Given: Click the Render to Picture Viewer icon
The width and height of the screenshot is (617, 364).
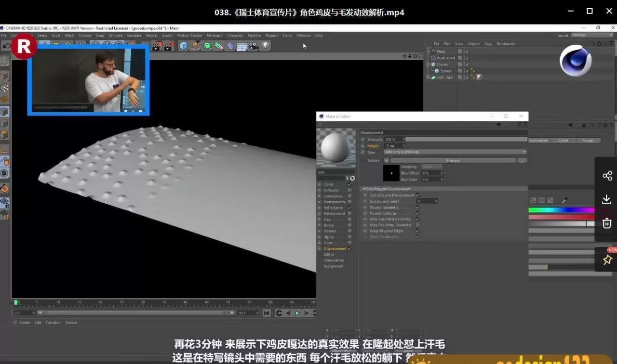Looking at the screenshot, I should (x=169, y=46).
